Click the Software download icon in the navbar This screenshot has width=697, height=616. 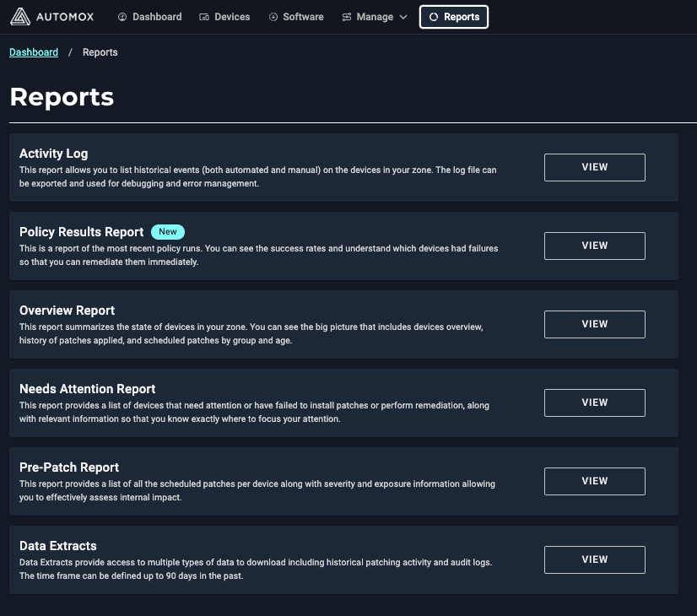click(272, 16)
